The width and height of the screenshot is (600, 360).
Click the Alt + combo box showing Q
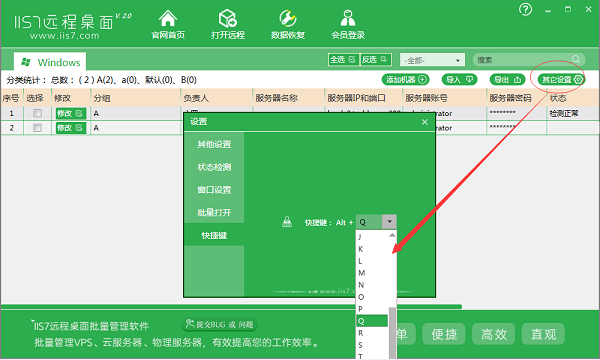coord(376,222)
